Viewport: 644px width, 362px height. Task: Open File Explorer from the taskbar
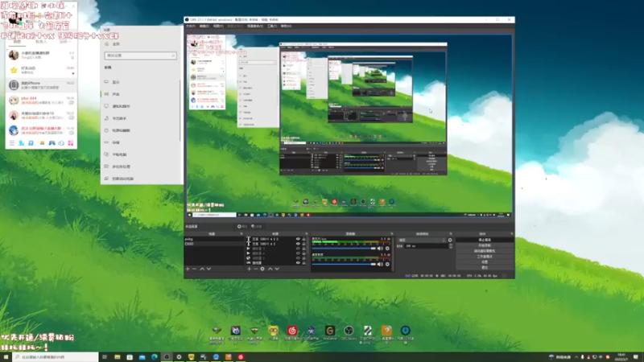tap(117, 357)
